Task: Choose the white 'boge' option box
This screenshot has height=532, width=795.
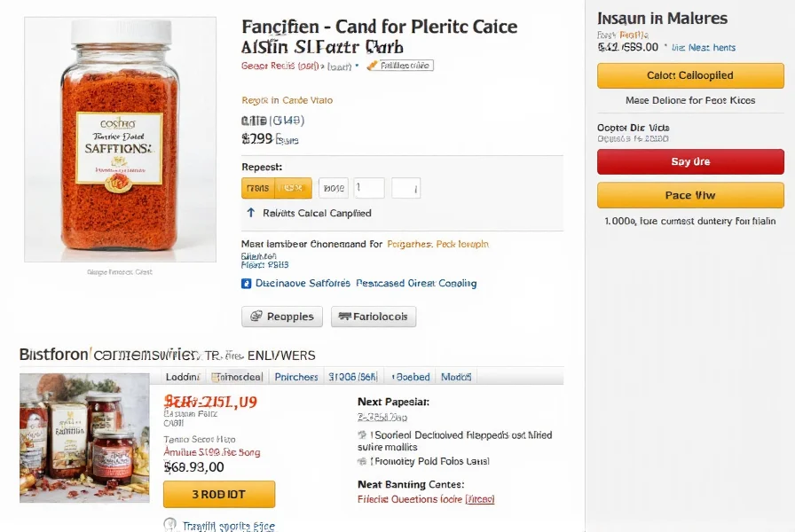Action: [334, 188]
